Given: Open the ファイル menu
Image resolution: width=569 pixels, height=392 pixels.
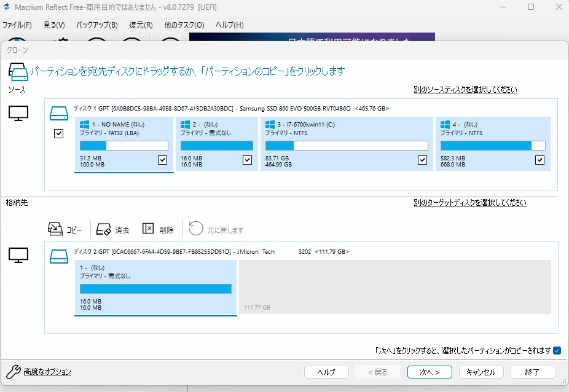Looking at the screenshot, I should tap(17, 25).
